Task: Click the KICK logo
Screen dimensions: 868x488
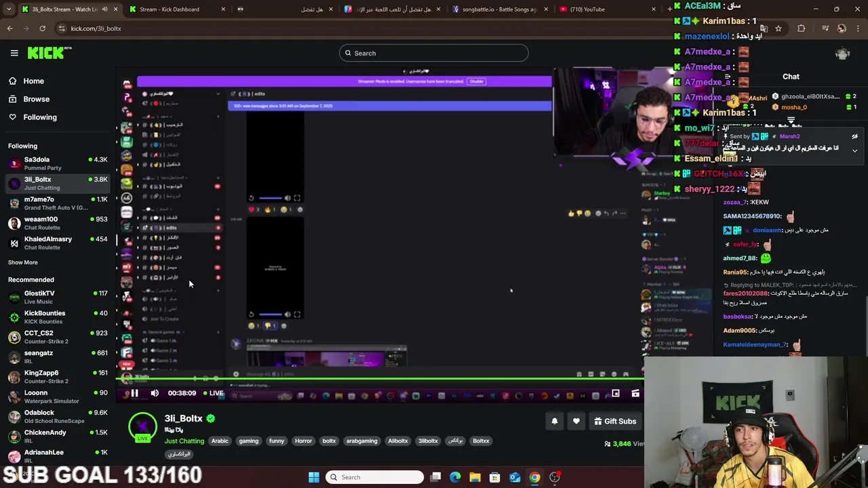Action: coord(50,53)
